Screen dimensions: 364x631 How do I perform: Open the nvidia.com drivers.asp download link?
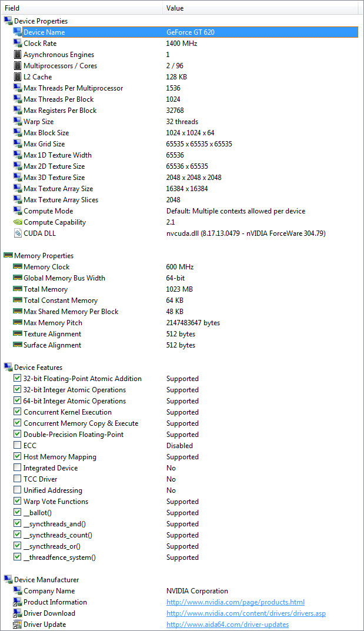pyautogui.click(x=246, y=613)
